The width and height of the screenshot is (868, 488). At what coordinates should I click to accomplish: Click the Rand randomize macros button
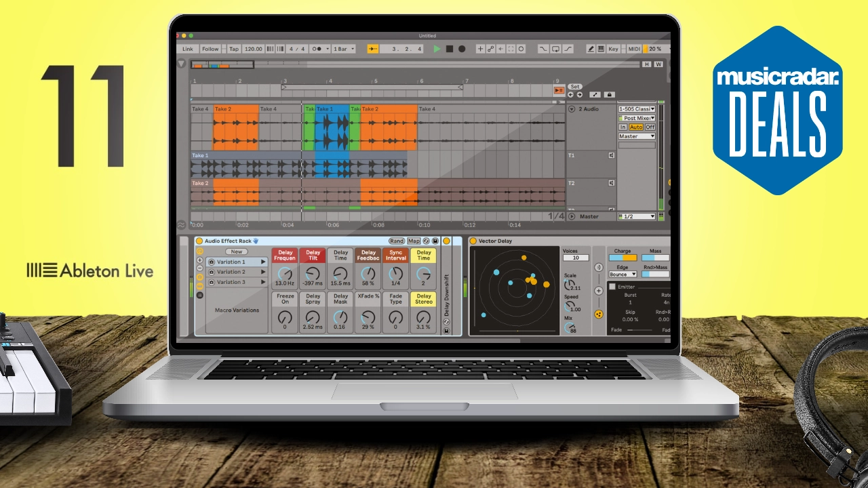pyautogui.click(x=397, y=241)
